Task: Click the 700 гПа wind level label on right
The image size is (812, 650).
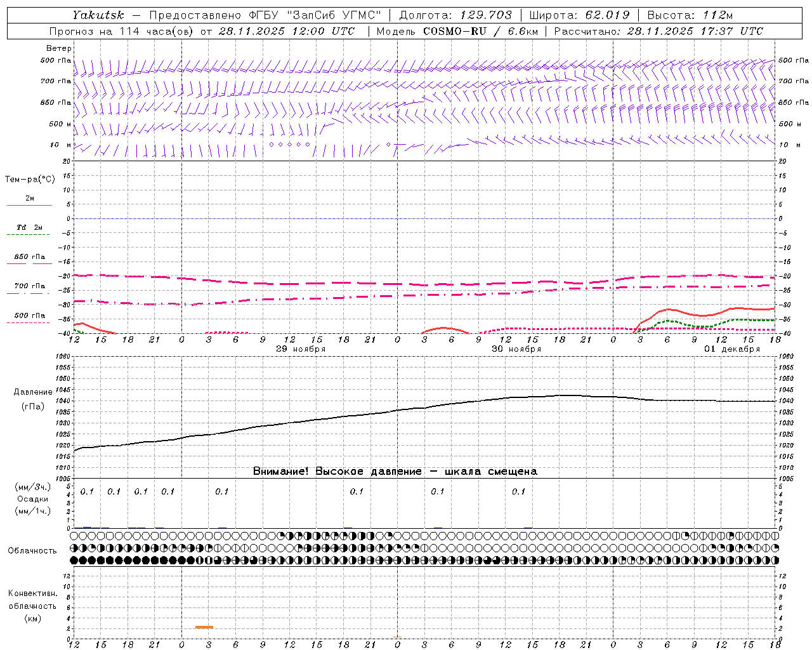Action: pyautogui.click(x=794, y=81)
